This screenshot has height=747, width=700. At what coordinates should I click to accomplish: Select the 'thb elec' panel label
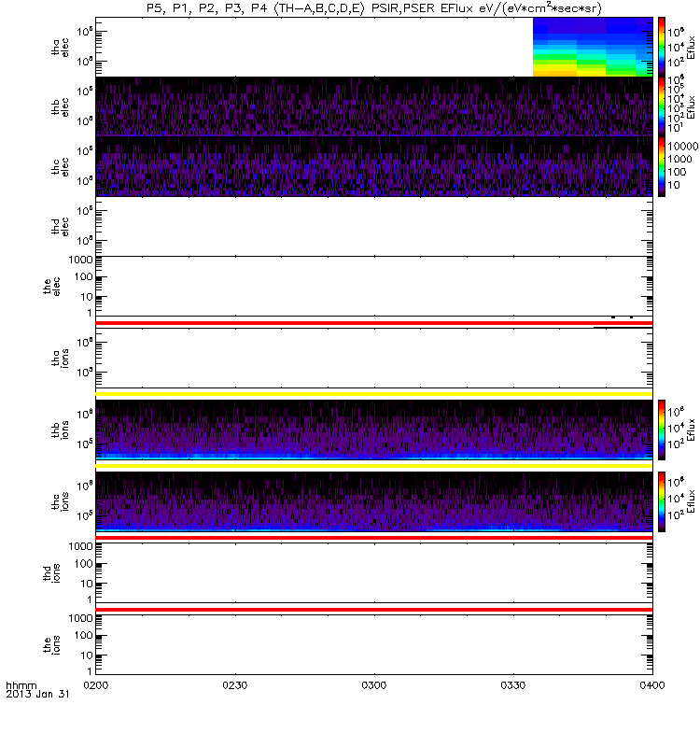click(x=60, y=106)
